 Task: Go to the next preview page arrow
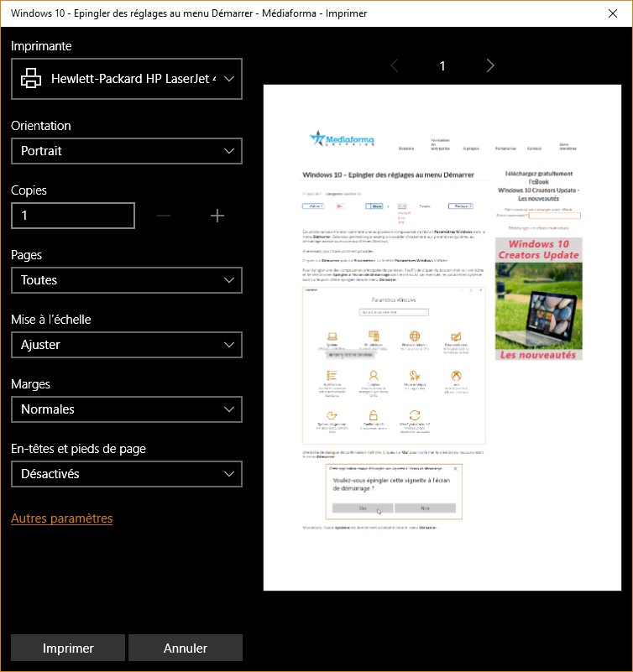(x=490, y=65)
